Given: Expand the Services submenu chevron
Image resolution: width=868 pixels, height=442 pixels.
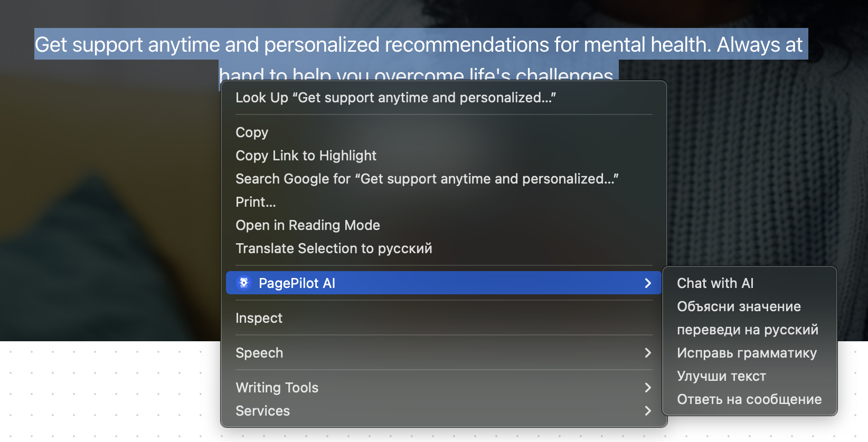Looking at the screenshot, I should click(x=648, y=411).
